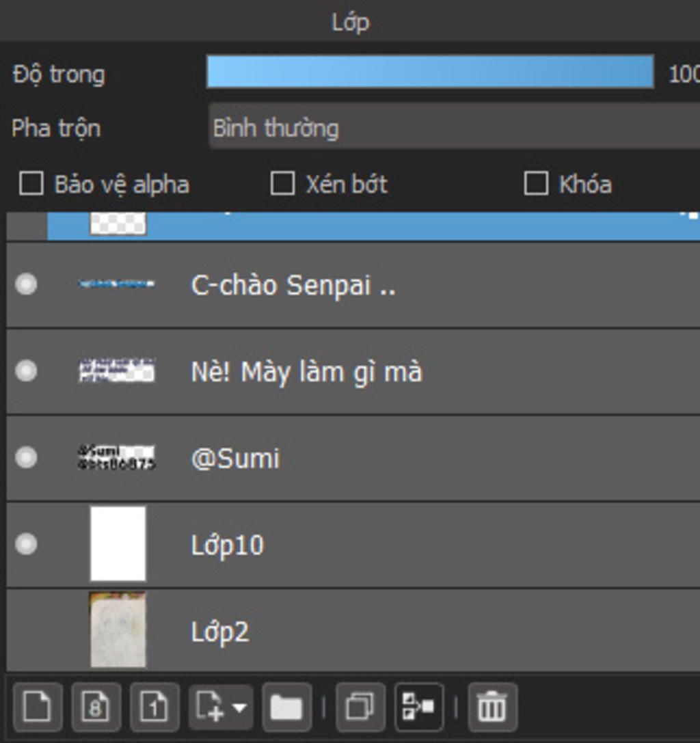
Task: Click the Lớp panel title bar
Action: coord(350,22)
